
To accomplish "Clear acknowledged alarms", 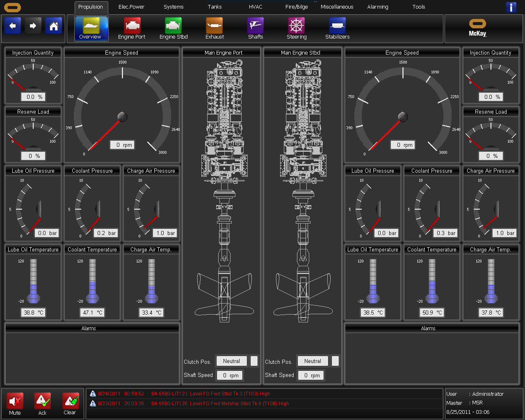I will pyautogui.click(x=70, y=404).
